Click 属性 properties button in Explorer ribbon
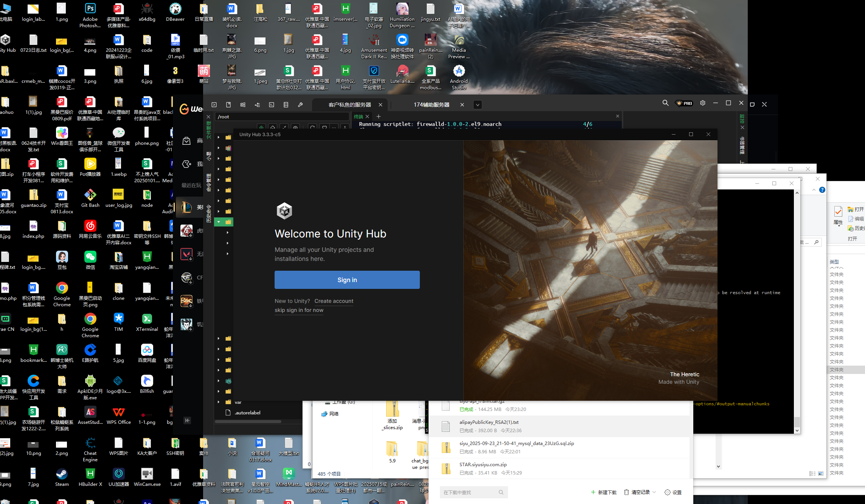This screenshot has height=504, width=865. click(x=838, y=216)
